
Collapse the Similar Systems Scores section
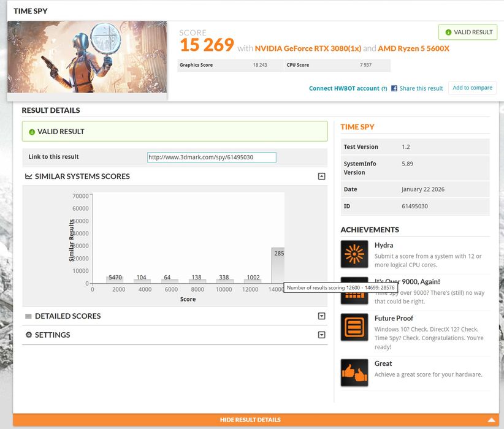321,176
